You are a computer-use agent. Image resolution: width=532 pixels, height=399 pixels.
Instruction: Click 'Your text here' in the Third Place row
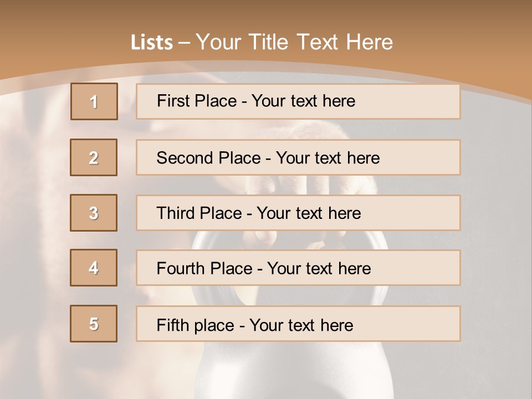[309, 213]
